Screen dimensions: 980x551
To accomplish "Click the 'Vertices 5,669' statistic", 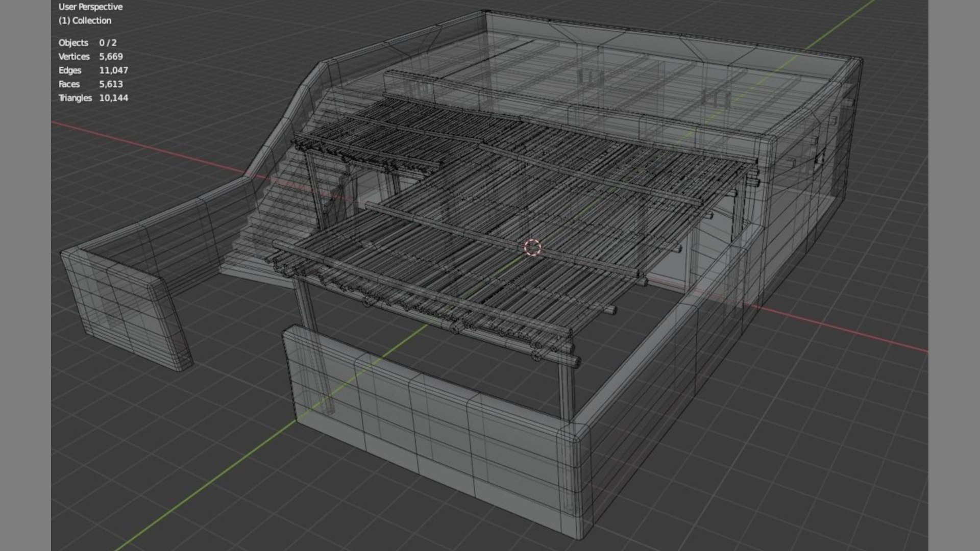I will pyautogui.click(x=90, y=57).
